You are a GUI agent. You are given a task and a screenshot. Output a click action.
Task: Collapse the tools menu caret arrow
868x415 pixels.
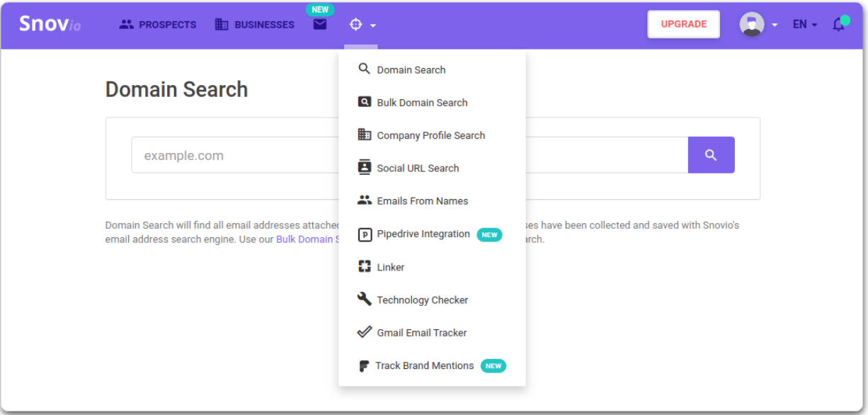pos(373,25)
